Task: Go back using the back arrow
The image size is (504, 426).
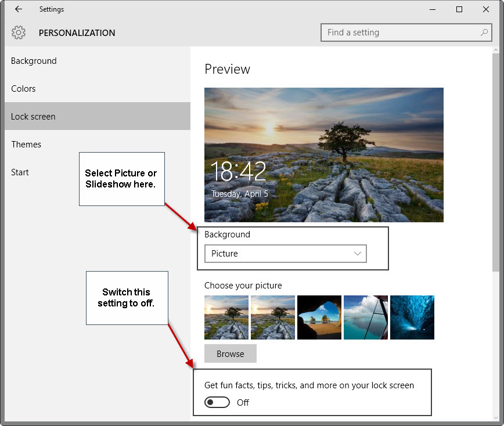Action: point(19,9)
